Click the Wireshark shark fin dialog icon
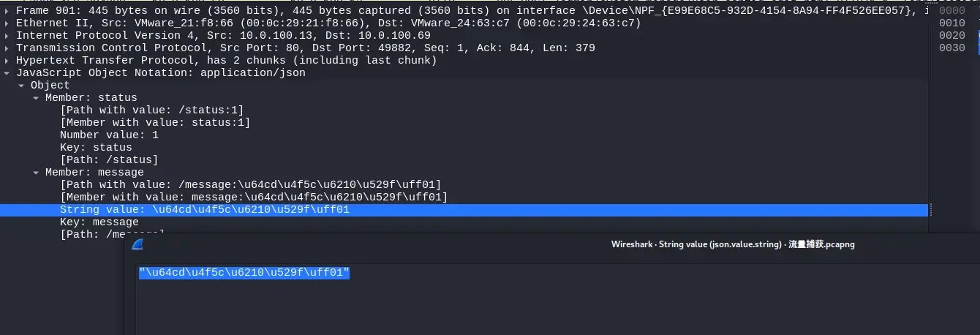 pos(137,244)
